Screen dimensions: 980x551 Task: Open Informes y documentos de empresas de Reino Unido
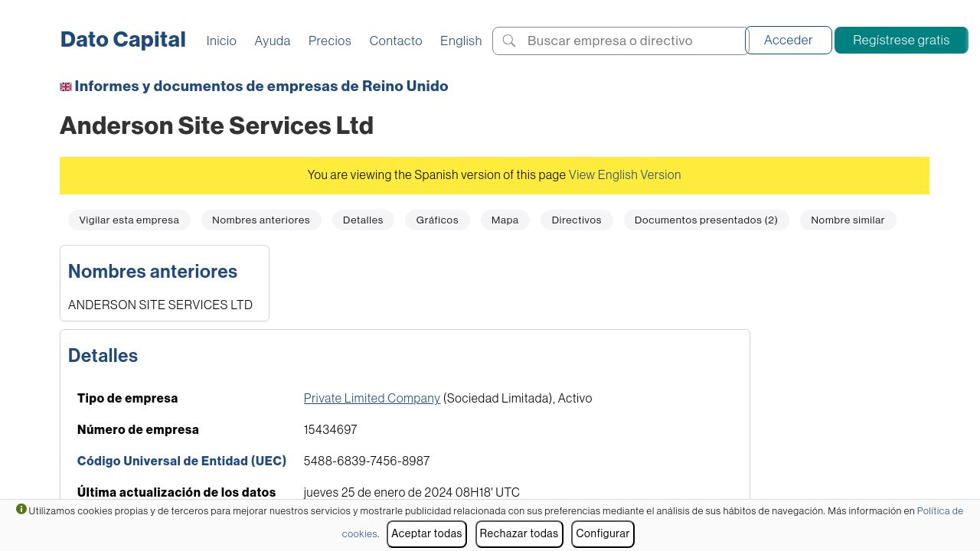point(261,86)
